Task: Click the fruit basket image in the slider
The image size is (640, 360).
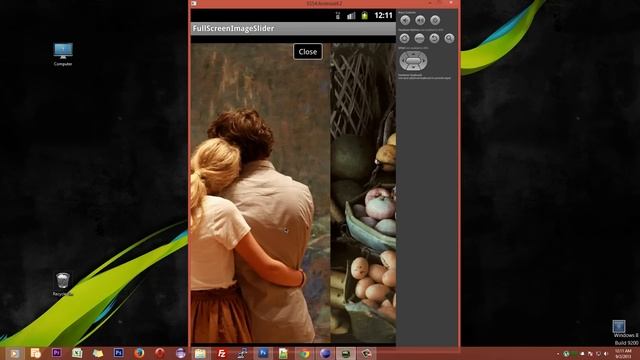Action: point(363,193)
